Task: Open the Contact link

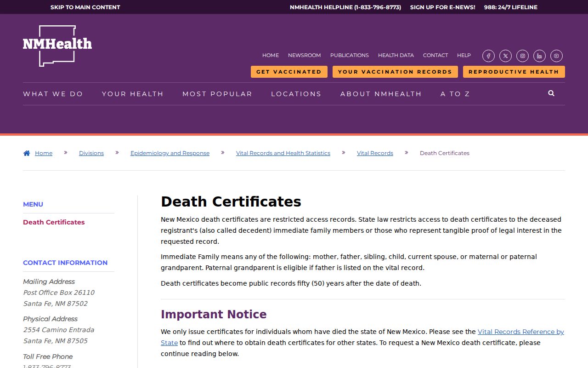Action: pos(435,55)
